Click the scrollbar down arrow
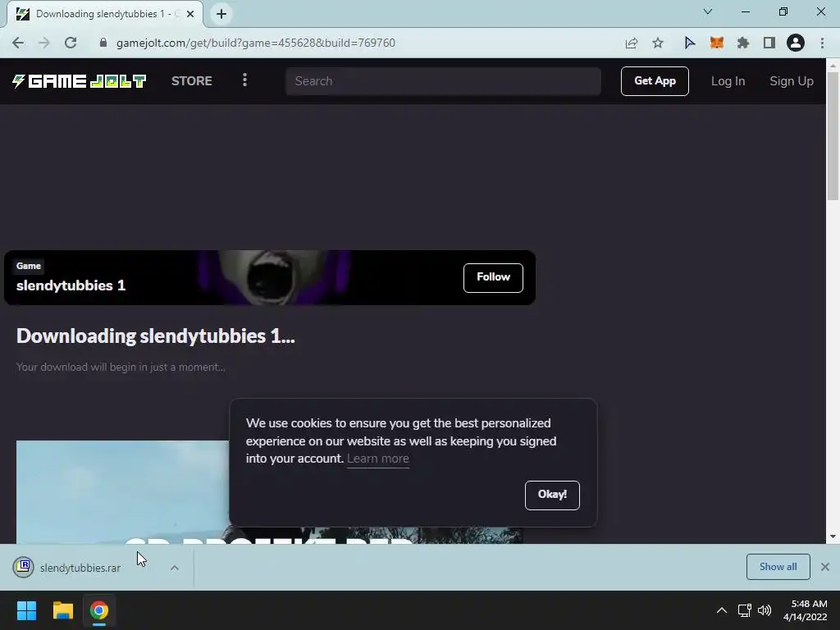This screenshot has height=630, width=840. coord(833,536)
